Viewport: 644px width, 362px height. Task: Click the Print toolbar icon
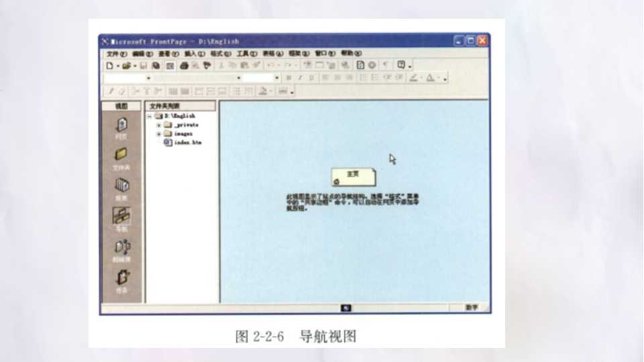[x=184, y=66]
